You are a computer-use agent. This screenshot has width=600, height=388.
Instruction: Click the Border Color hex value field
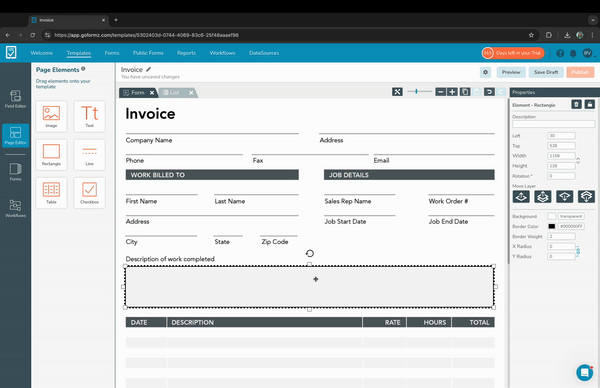pos(571,227)
